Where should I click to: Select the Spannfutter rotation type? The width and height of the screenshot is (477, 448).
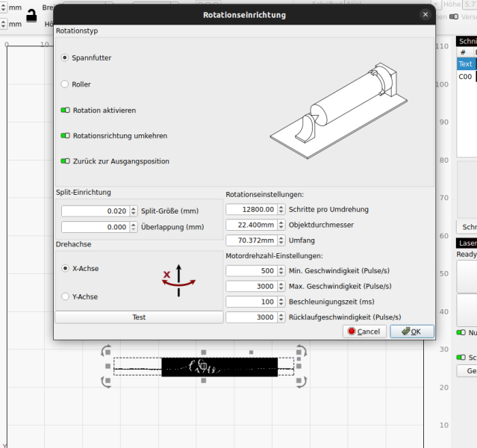pos(64,57)
